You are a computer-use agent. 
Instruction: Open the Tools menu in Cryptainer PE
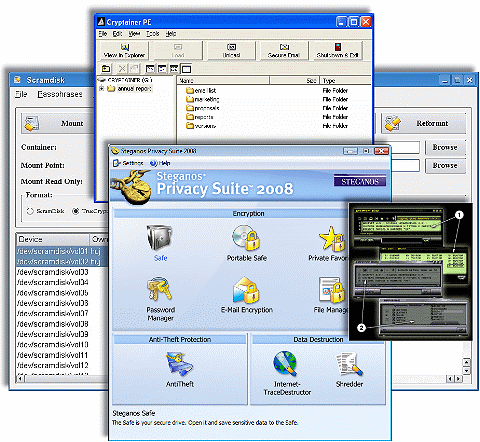click(153, 34)
